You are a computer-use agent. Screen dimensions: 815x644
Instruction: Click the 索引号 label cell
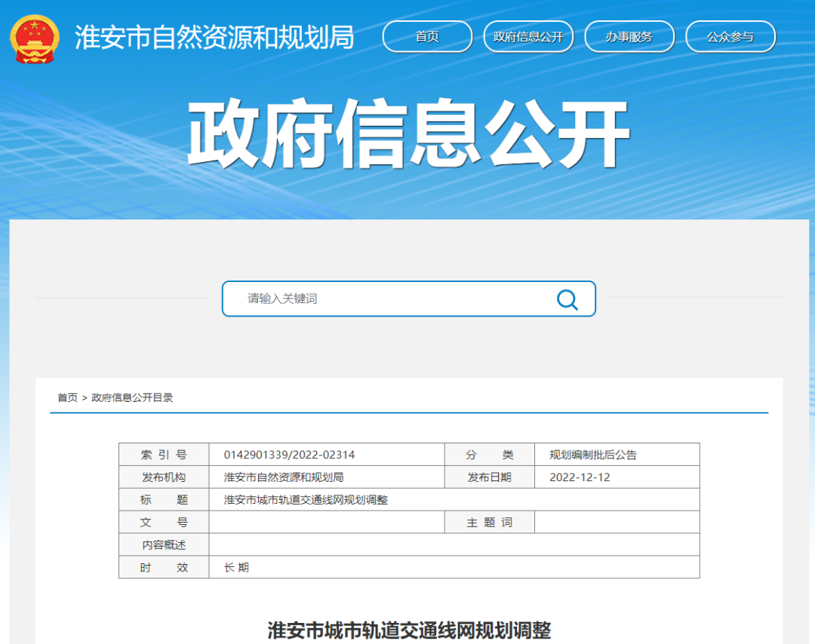point(164,455)
